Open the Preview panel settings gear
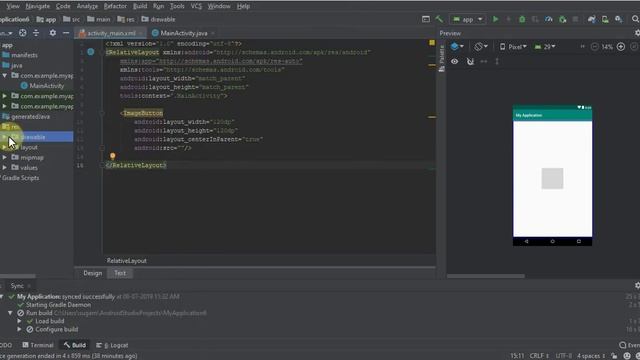The image size is (640, 360). [637, 33]
